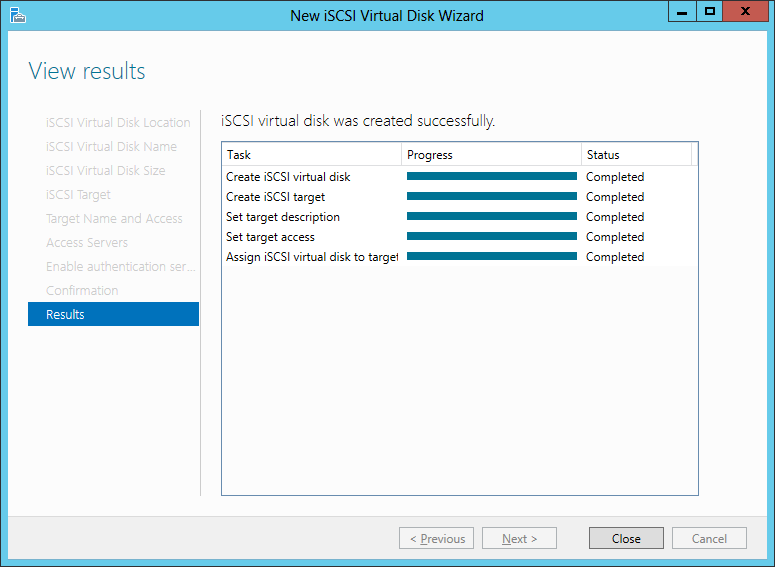Image resolution: width=775 pixels, height=567 pixels.
Task: Sort by the Progress column header
Action: click(491, 154)
